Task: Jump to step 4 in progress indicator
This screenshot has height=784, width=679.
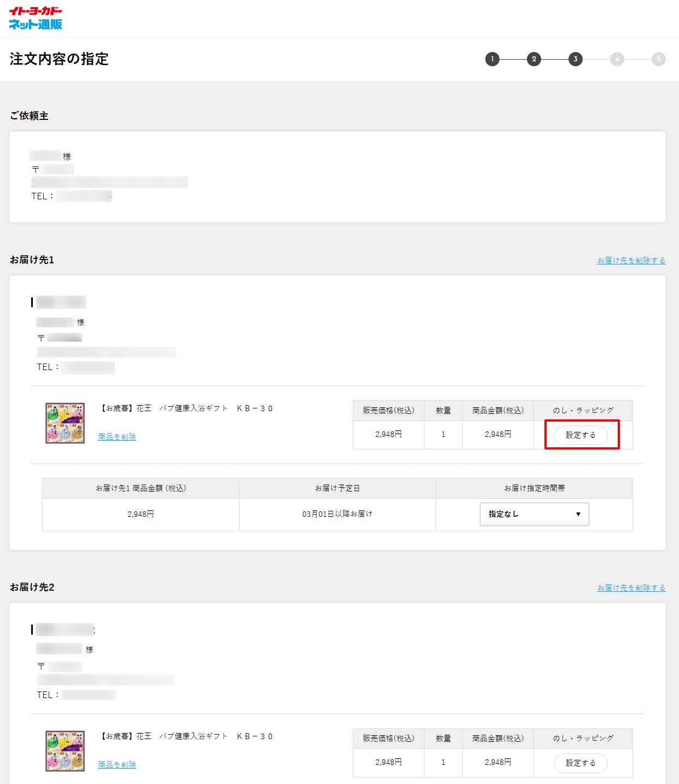Action: (617, 59)
